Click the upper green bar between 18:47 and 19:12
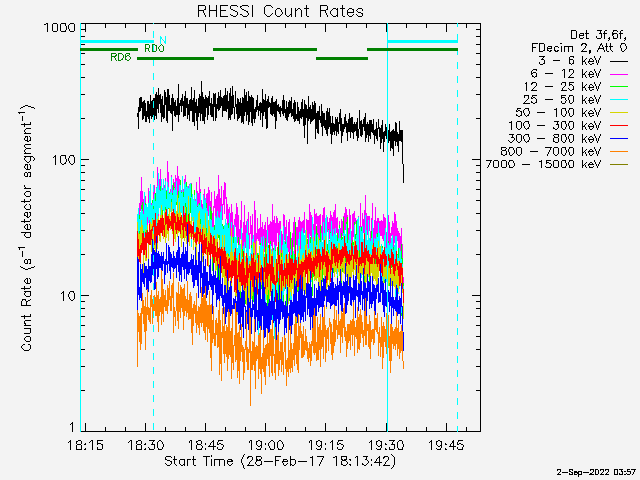640x480 pixels. click(x=265, y=50)
